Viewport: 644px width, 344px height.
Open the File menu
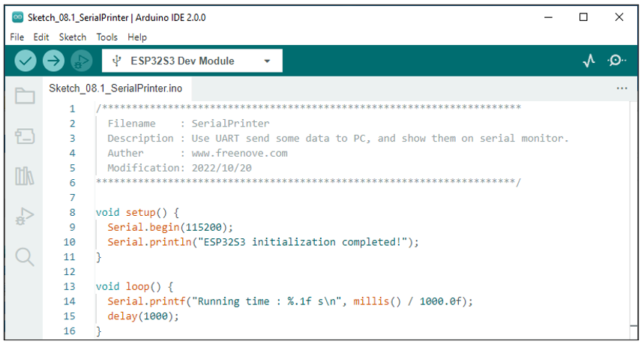tap(16, 37)
